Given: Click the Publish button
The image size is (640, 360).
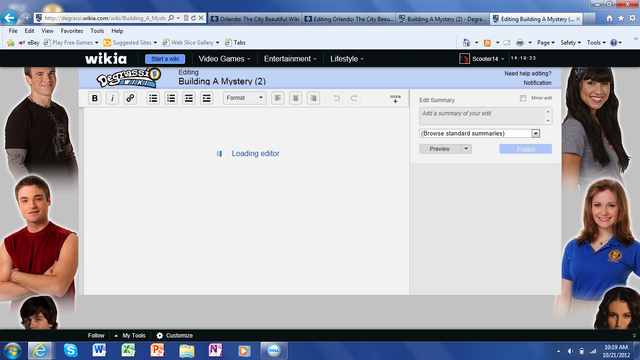Looking at the screenshot, I should point(525,149).
